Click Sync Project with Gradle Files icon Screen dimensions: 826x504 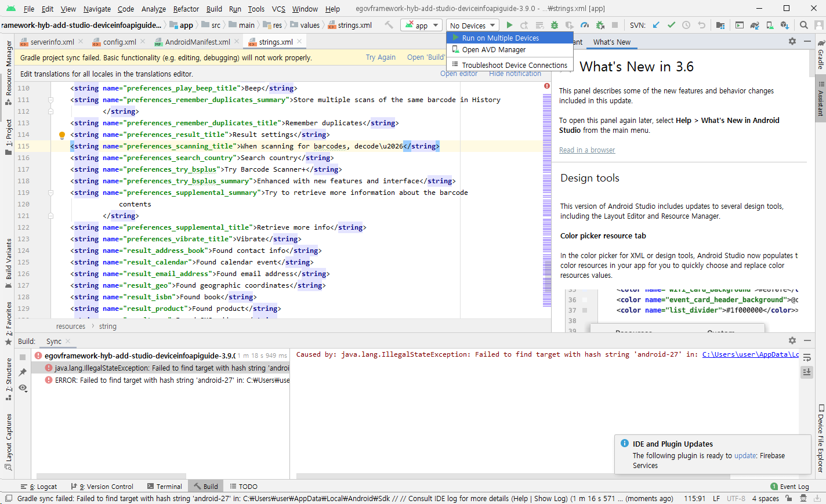point(755,25)
